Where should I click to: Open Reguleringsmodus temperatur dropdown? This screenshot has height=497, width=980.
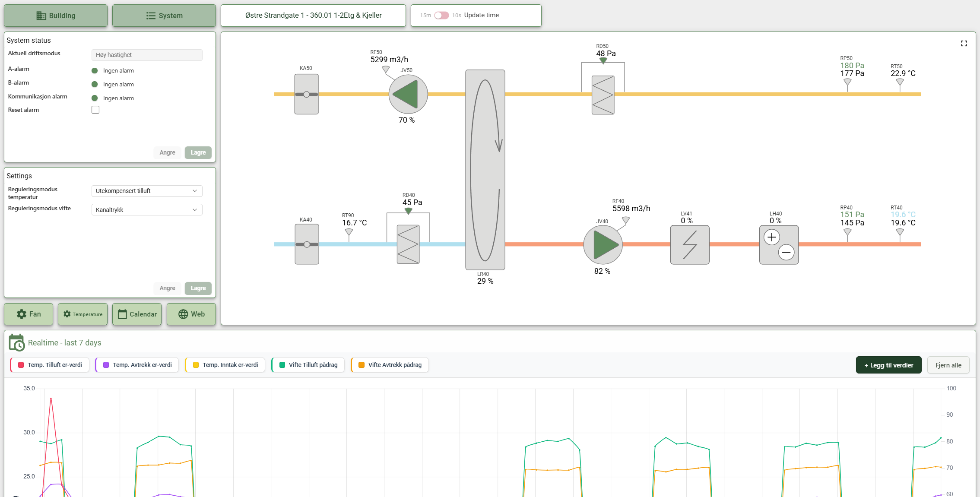147,191
